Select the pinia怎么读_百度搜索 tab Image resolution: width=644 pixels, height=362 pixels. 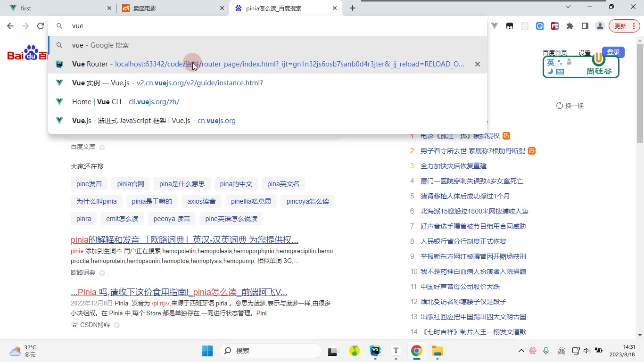285,8
